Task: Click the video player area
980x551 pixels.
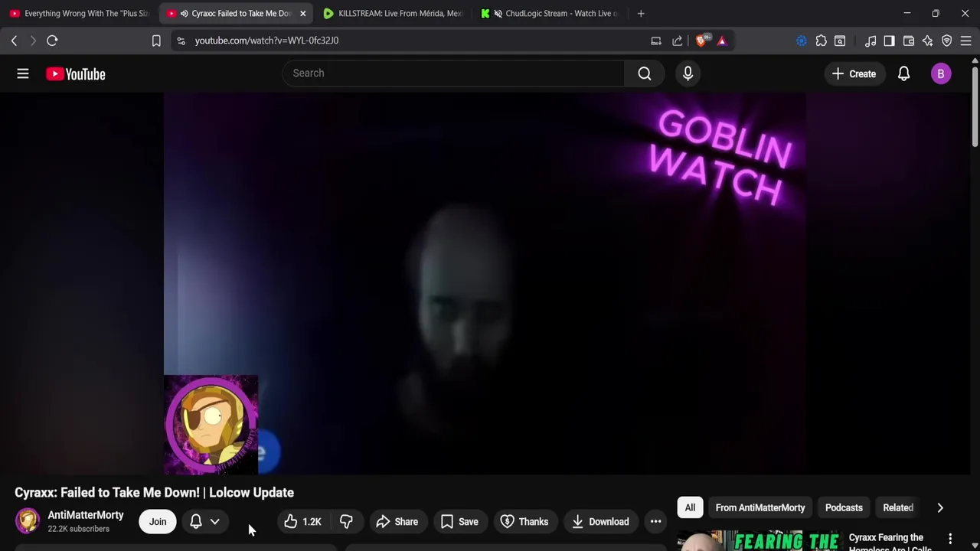Action: tap(484, 284)
